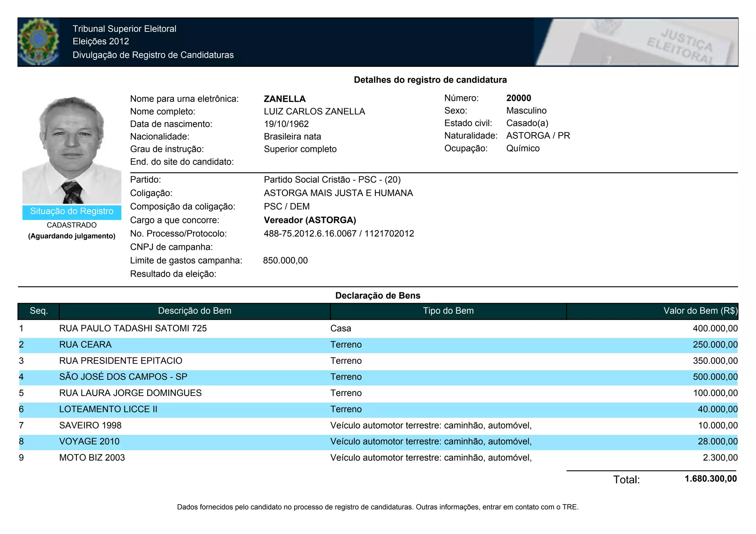The width and height of the screenshot is (756, 534).
Task: Click the candidate number 20000
Action: click(519, 98)
